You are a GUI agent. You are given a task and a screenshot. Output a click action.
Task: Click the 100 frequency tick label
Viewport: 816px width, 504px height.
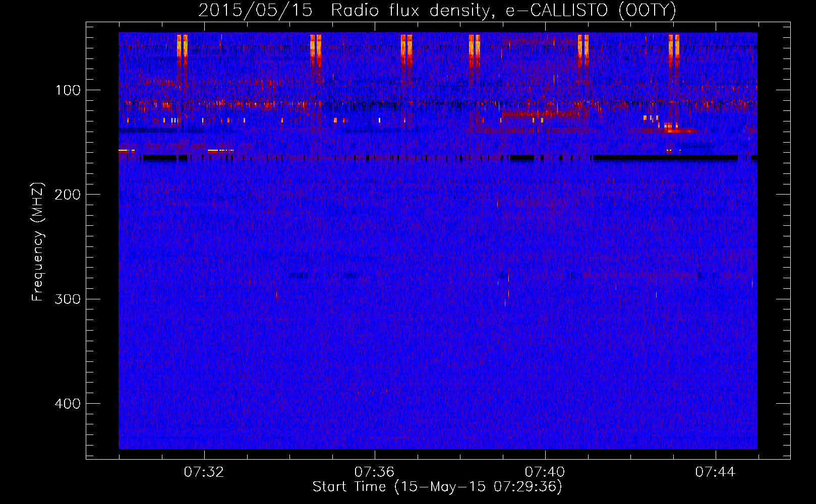tap(68, 90)
